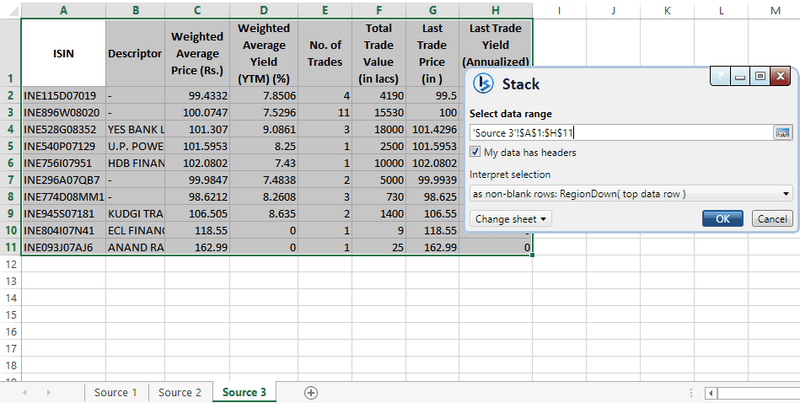Click cell with value 99.9939

coord(432,180)
